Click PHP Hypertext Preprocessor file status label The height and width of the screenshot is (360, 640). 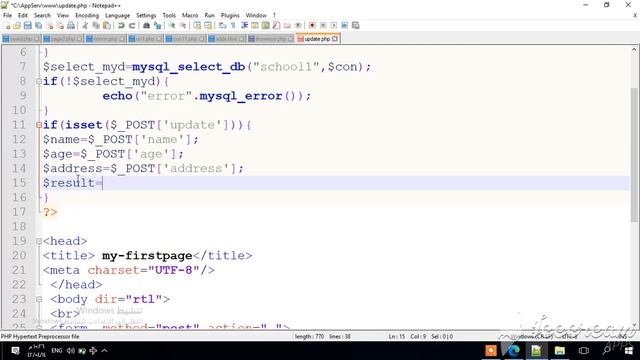(40, 337)
